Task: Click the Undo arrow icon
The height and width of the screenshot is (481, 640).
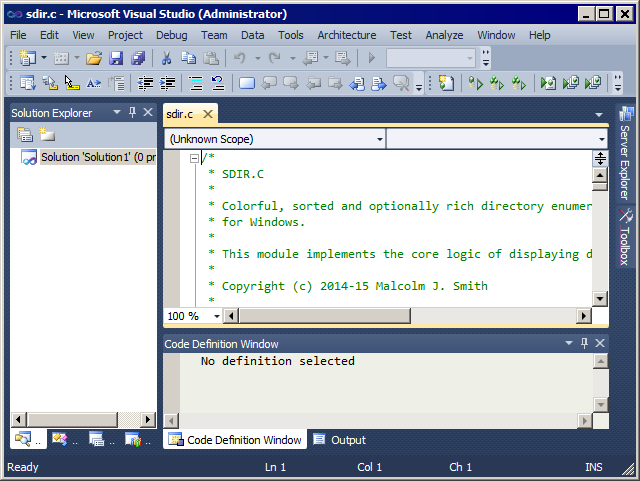Action: (240, 58)
